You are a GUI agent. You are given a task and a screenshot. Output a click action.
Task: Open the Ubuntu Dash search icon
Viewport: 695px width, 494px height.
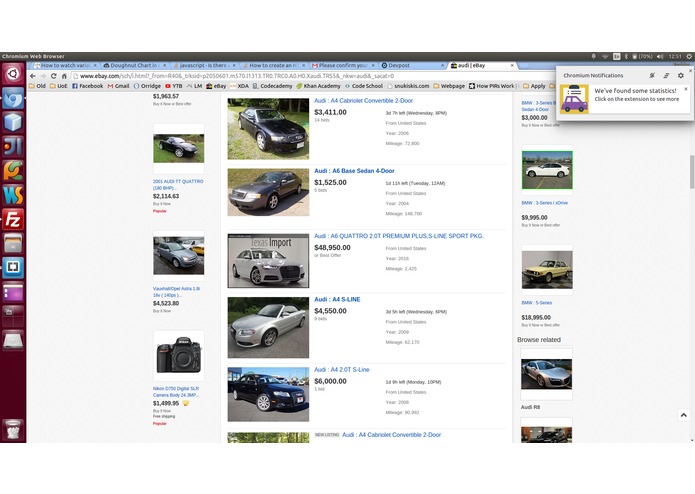(x=13, y=74)
